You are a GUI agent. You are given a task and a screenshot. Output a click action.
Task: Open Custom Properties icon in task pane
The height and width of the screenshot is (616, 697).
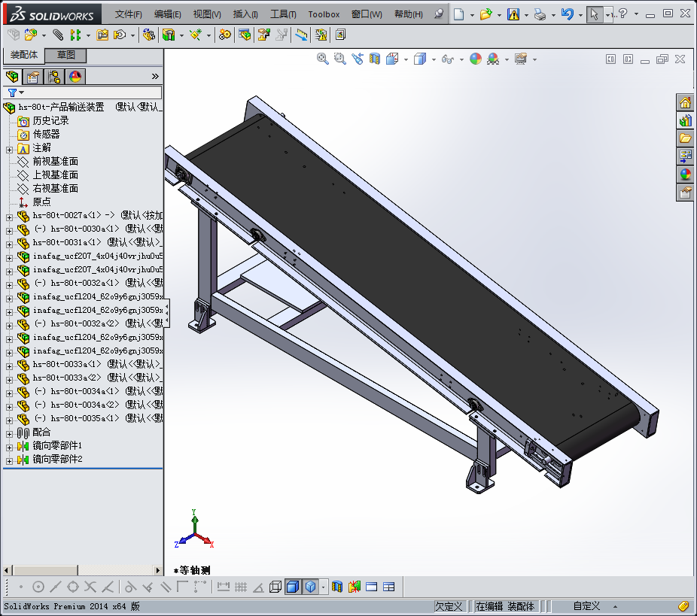click(x=685, y=193)
